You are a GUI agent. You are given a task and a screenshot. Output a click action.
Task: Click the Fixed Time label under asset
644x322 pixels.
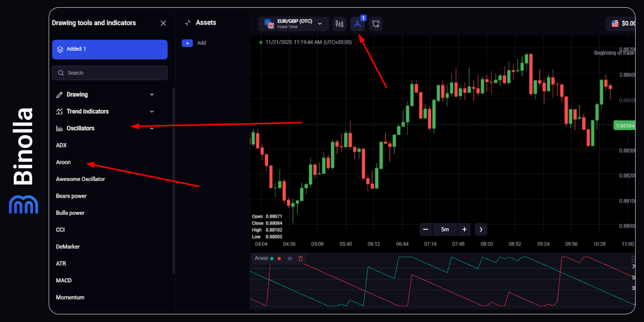(287, 27)
